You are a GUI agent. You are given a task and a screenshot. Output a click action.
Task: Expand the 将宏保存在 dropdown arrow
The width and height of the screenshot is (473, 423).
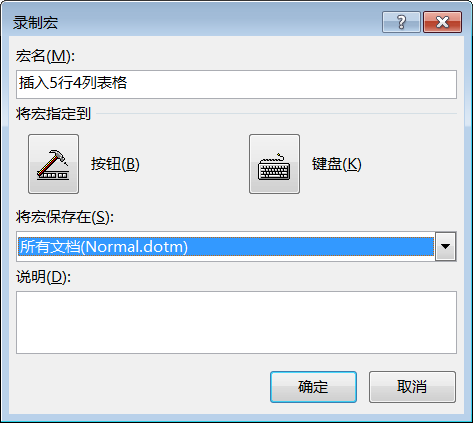(445, 247)
